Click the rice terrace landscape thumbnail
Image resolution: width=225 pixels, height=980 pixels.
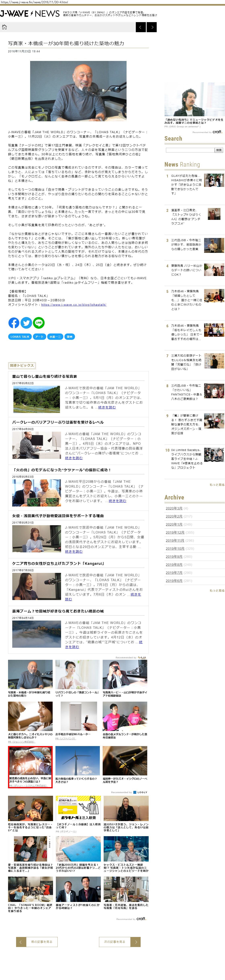(37, 399)
